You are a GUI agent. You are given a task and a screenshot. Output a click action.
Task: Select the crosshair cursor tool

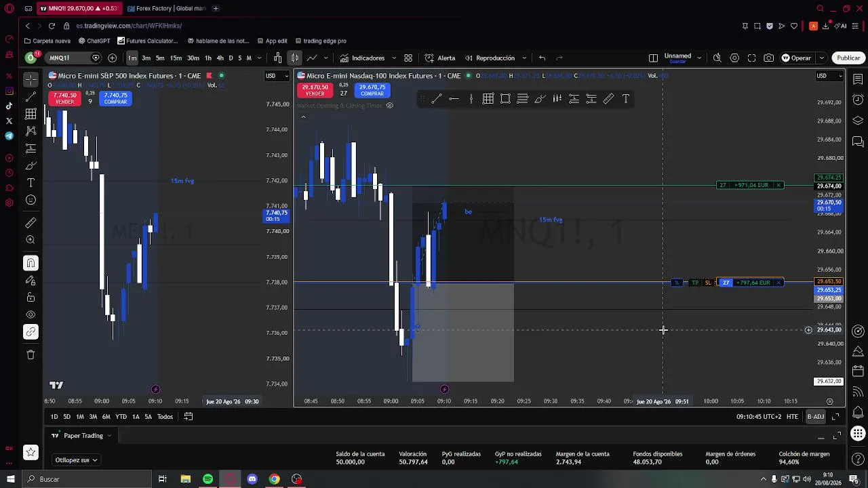[x=31, y=80]
